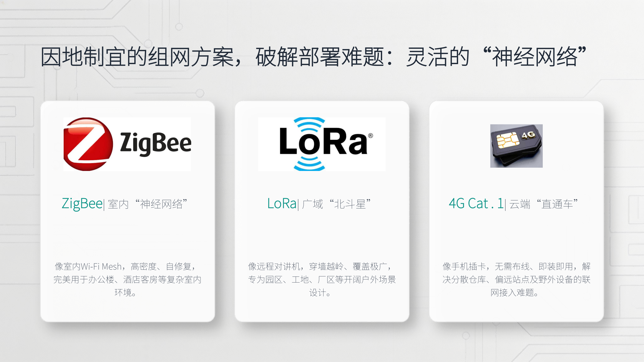Click the 云端"直通车" subtitle
The width and height of the screenshot is (644, 362).
click(544, 204)
